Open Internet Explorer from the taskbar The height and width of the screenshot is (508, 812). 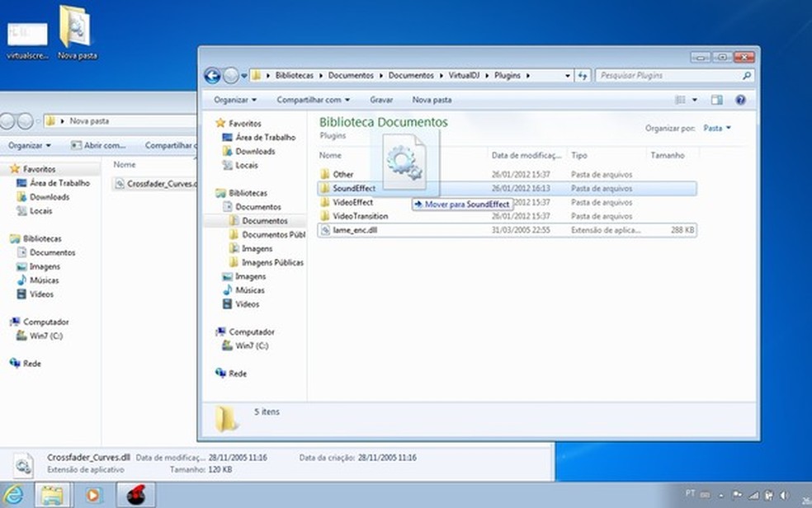(x=14, y=495)
